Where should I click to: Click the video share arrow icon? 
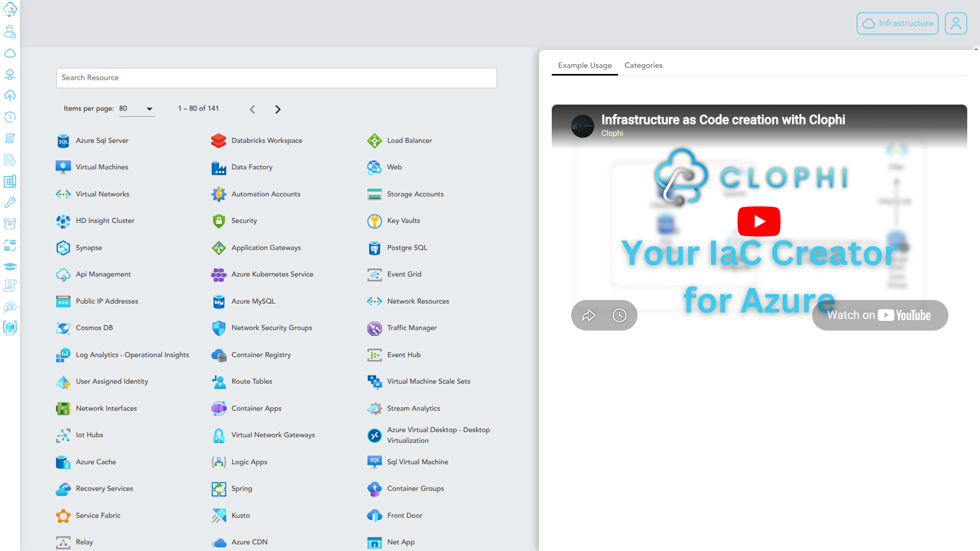pos(589,315)
